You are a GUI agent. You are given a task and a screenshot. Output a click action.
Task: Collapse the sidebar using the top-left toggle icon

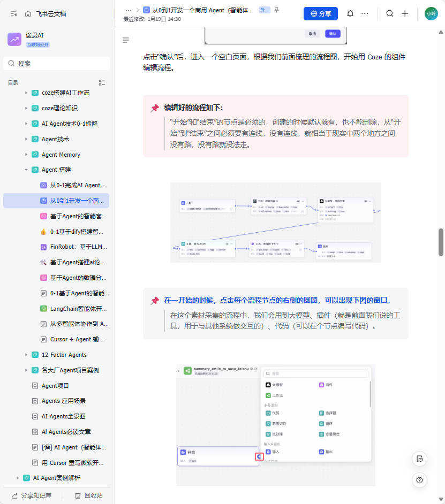pyautogui.click(x=13, y=14)
